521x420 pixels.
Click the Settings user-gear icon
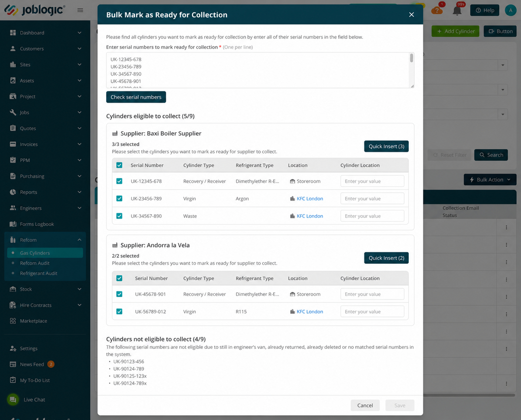(13, 348)
